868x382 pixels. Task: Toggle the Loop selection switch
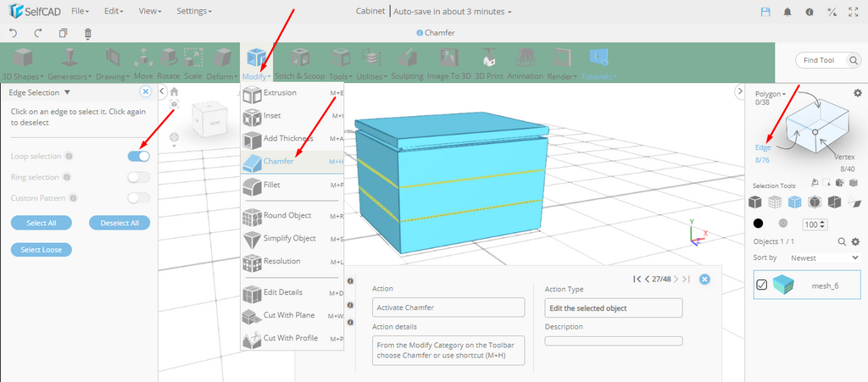point(139,156)
